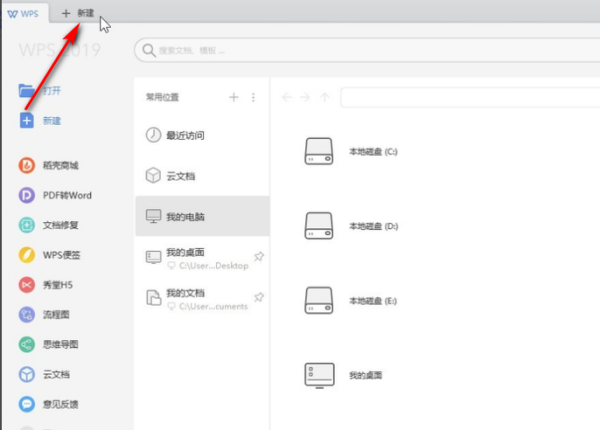
Task: Click the 稻壳商城 label
Action: point(60,165)
